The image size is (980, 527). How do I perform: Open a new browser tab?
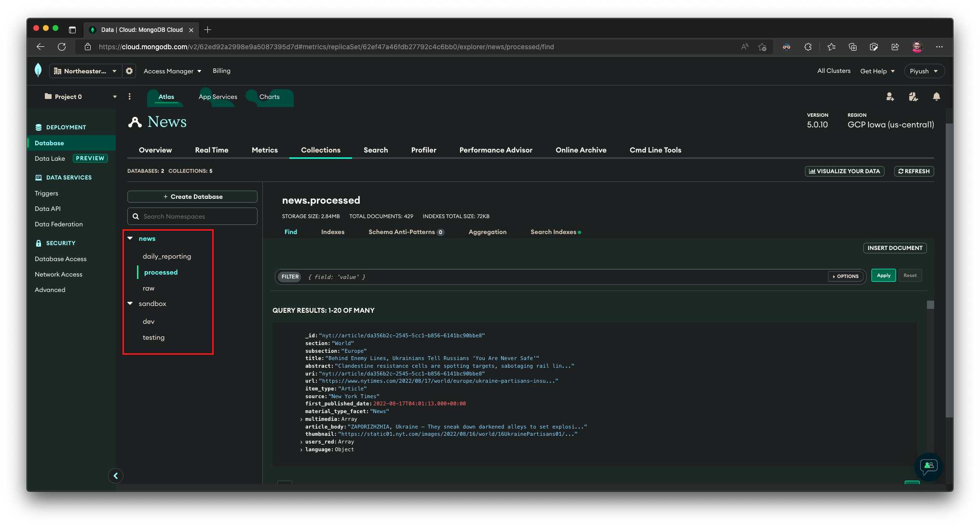[x=207, y=30]
